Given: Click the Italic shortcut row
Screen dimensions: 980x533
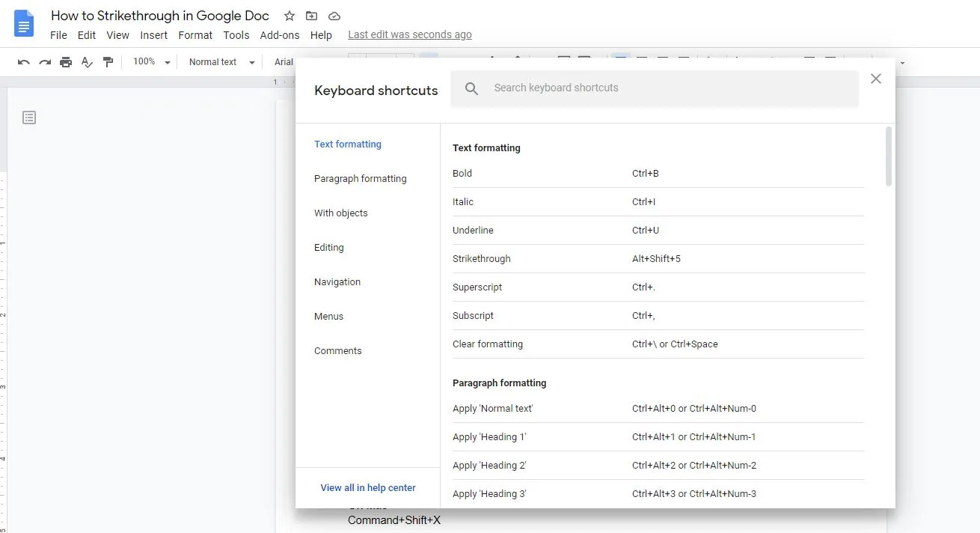Looking at the screenshot, I should point(658,202).
